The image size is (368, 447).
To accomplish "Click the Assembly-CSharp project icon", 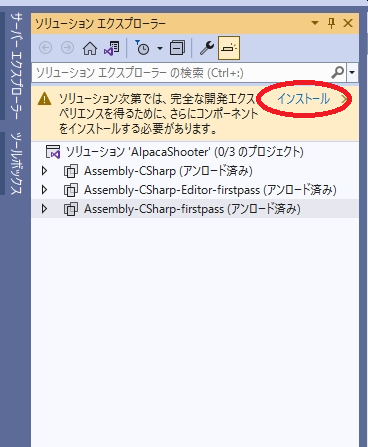I will click(x=71, y=171).
